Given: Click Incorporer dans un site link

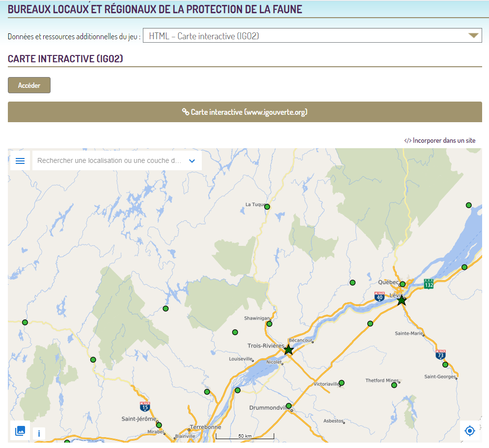Looking at the screenshot, I should [440, 141].
